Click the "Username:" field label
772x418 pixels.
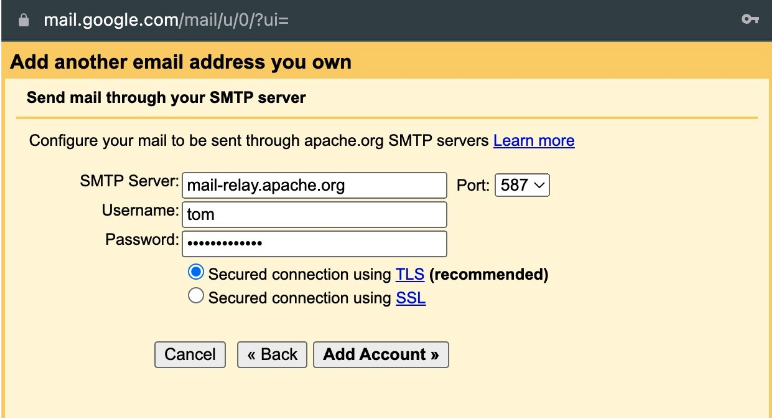(x=139, y=211)
